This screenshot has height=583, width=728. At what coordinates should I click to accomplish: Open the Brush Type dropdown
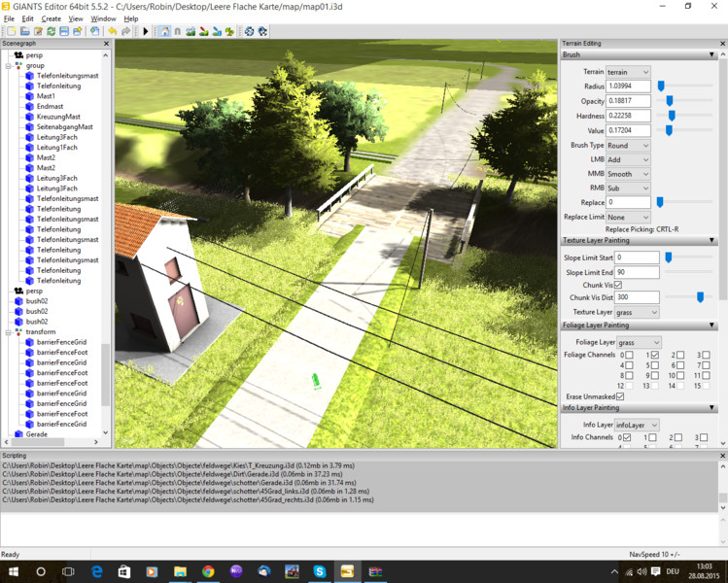(628, 145)
